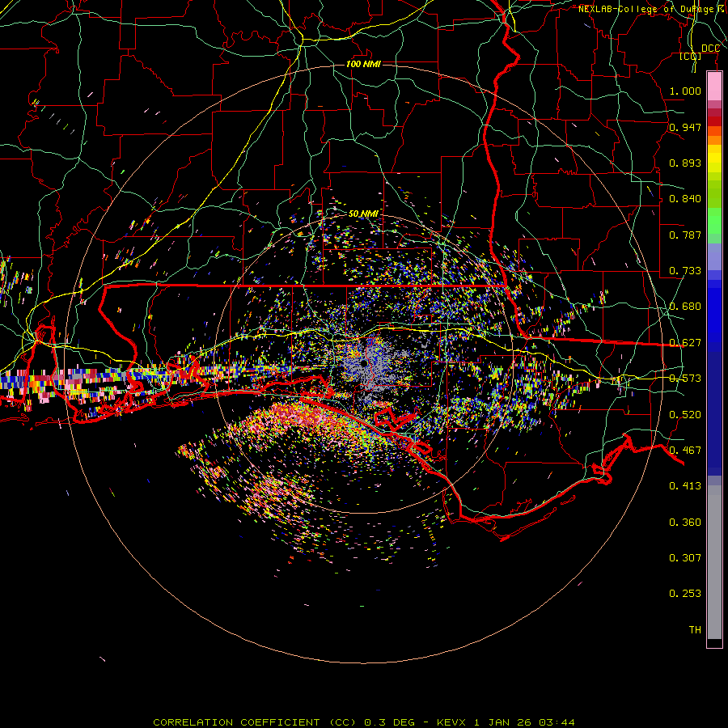Click the 0.520 legend value

click(685, 415)
